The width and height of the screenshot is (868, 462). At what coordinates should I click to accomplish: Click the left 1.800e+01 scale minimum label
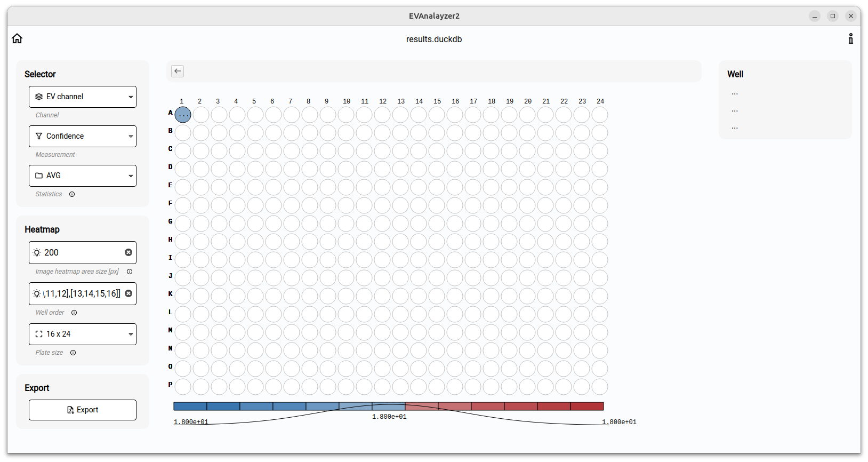click(191, 422)
